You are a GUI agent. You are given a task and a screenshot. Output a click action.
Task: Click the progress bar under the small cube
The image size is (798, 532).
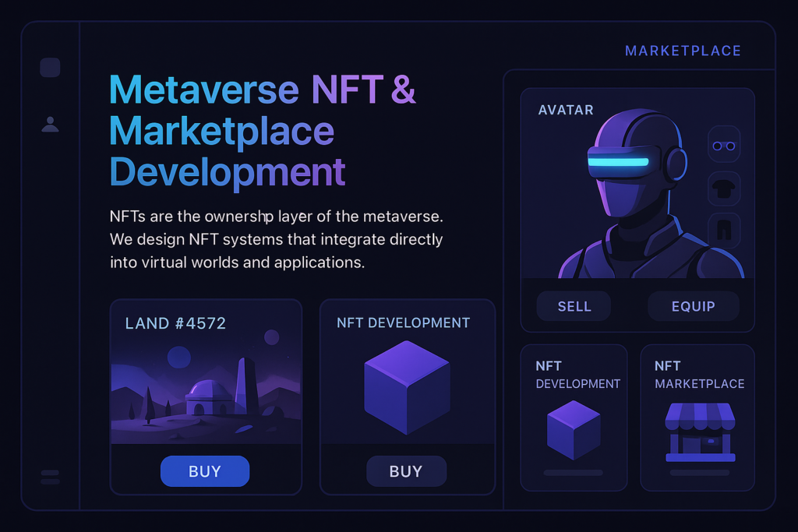click(573, 473)
